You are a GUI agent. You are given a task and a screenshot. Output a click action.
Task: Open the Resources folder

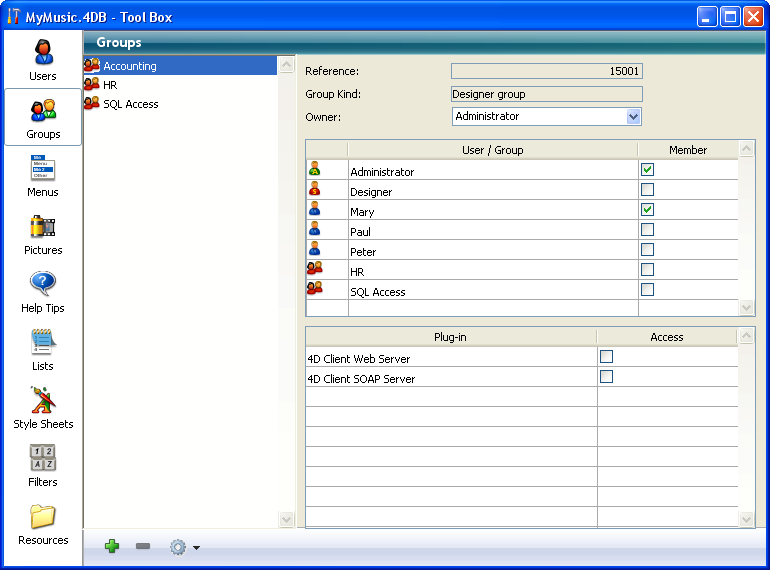tap(43, 524)
